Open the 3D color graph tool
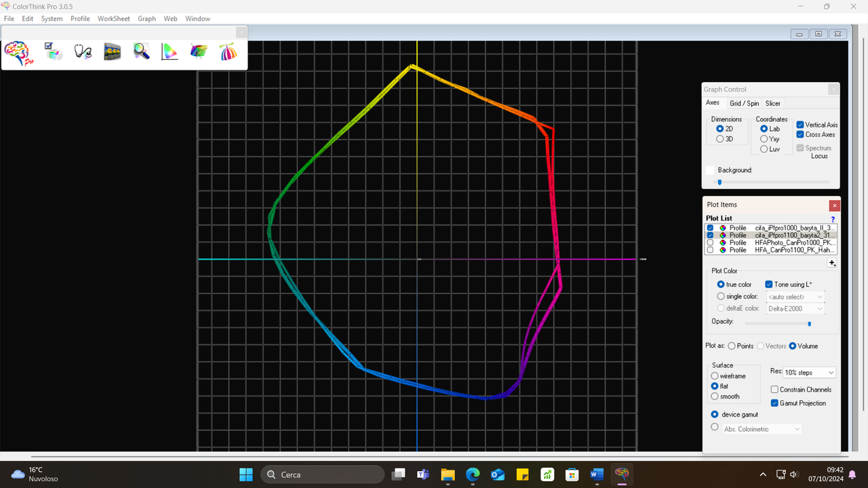This screenshot has height=488, width=868. click(x=198, y=52)
